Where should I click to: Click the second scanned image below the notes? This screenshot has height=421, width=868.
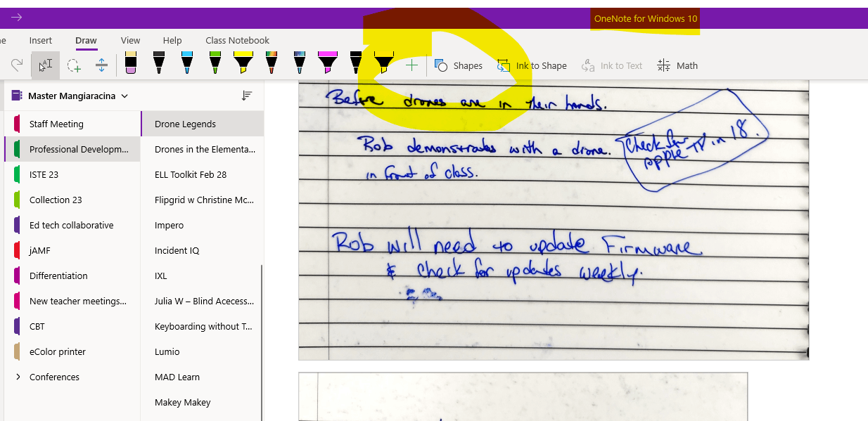523,397
